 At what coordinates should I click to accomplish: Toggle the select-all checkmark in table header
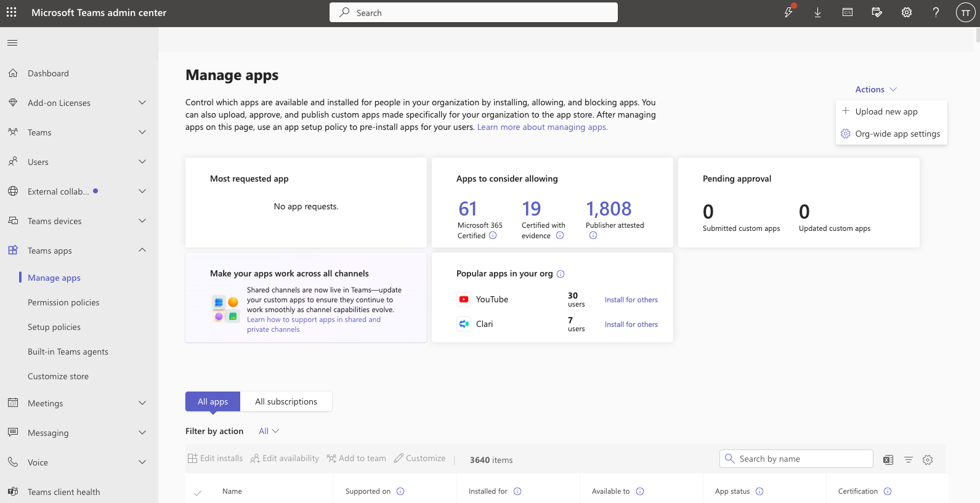click(198, 493)
